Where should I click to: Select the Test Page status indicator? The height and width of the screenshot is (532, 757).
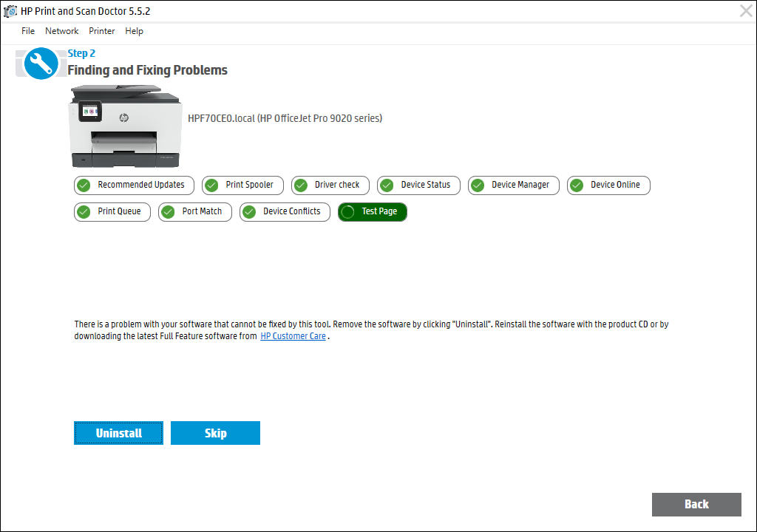pyautogui.click(x=347, y=212)
